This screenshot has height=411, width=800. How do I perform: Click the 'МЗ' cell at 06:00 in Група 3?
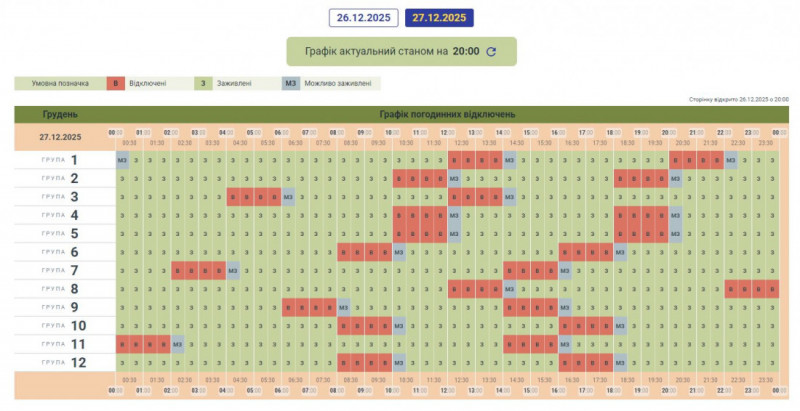click(x=288, y=197)
